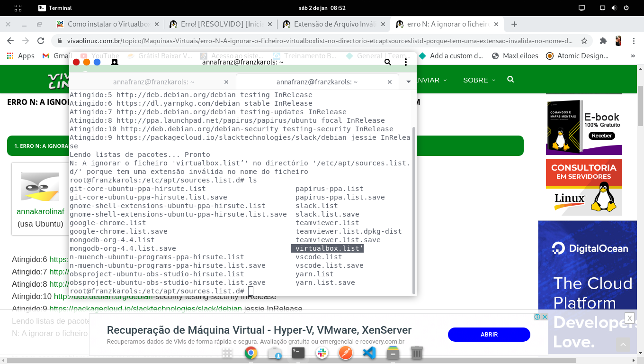This screenshot has height=364, width=644.
Task: Open the file archive manager in the dock
Action: pyautogui.click(x=393, y=353)
